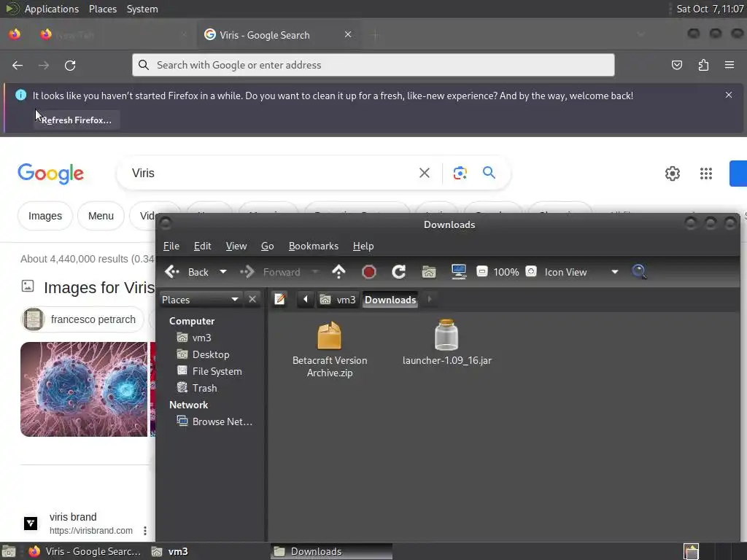Open the Places side pane dropdown

[x=200, y=300]
